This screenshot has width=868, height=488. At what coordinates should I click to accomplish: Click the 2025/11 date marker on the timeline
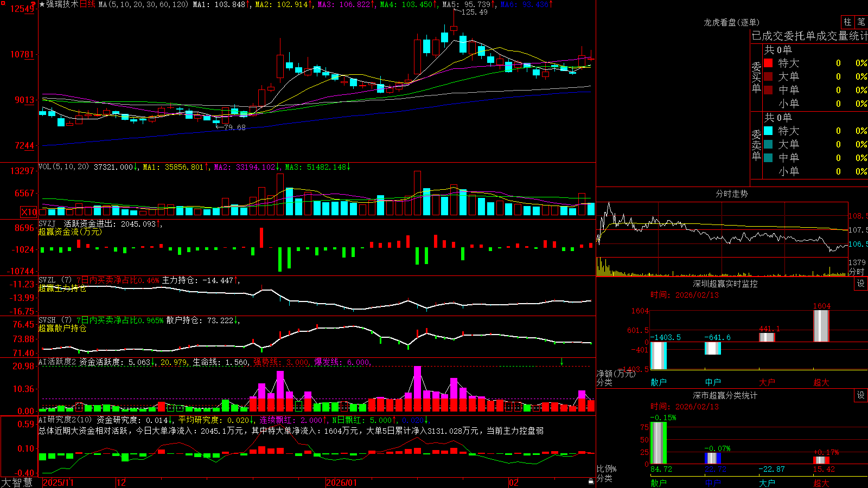tap(58, 483)
